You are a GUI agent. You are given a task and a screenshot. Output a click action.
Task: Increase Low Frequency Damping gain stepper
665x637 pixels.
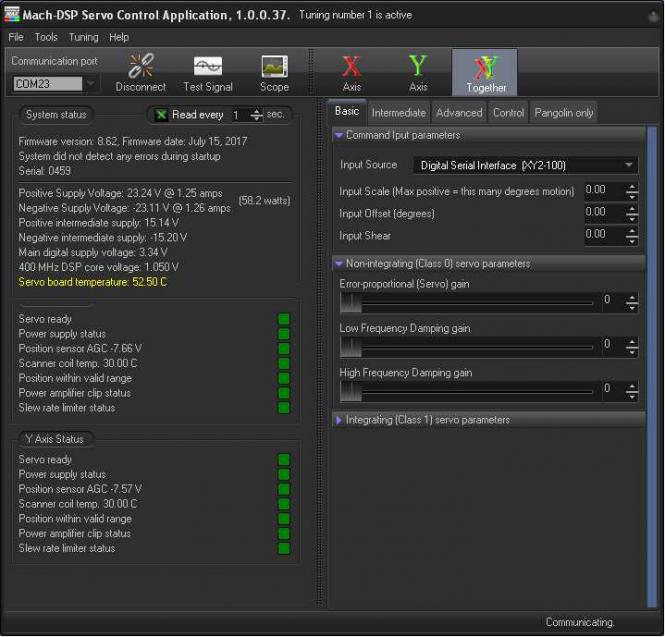pos(632,343)
